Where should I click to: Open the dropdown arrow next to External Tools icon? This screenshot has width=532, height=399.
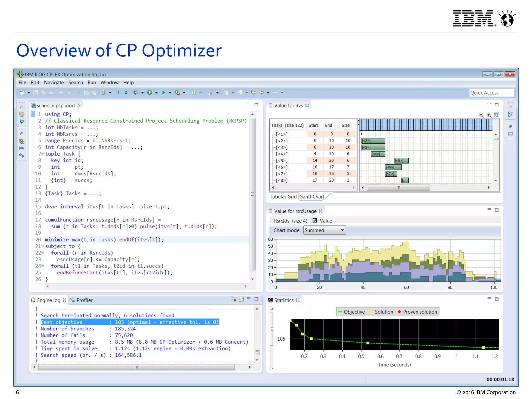184,92
